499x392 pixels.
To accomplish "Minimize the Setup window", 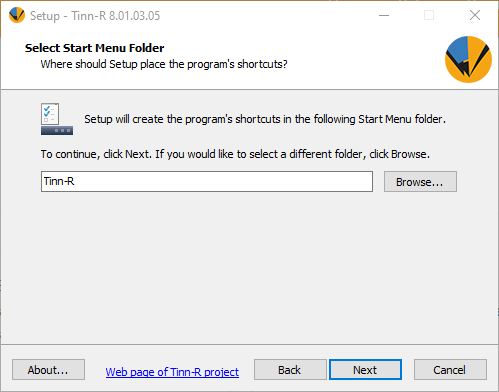I will [x=384, y=15].
